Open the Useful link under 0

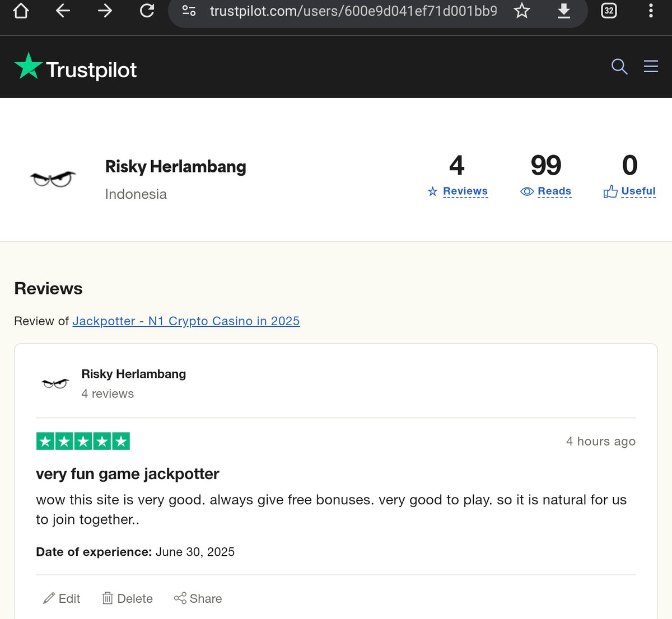point(638,191)
